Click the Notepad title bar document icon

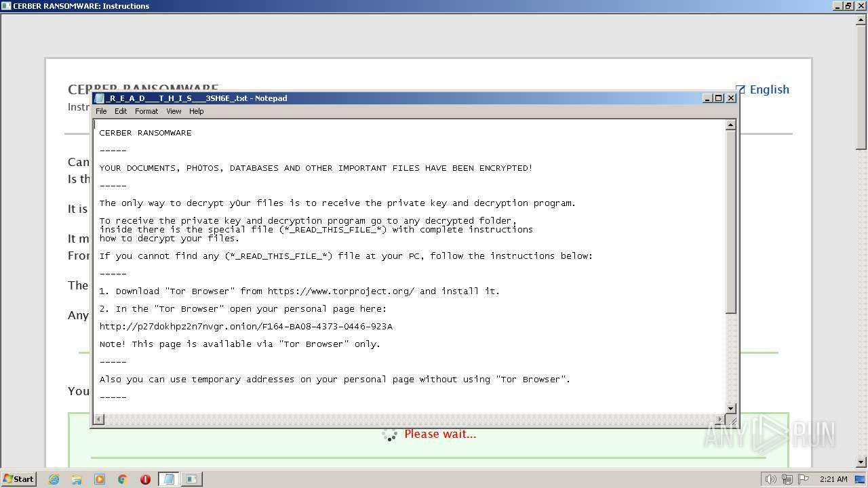pyautogui.click(x=100, y=98)
